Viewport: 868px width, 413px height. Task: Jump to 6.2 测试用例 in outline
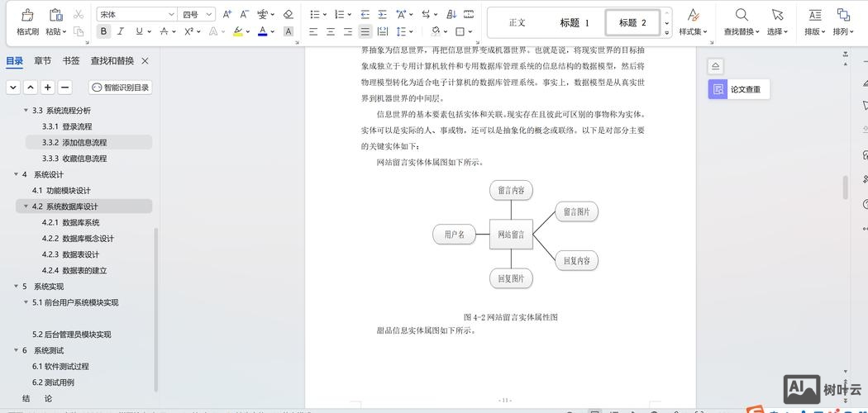(x=53, y=382)
